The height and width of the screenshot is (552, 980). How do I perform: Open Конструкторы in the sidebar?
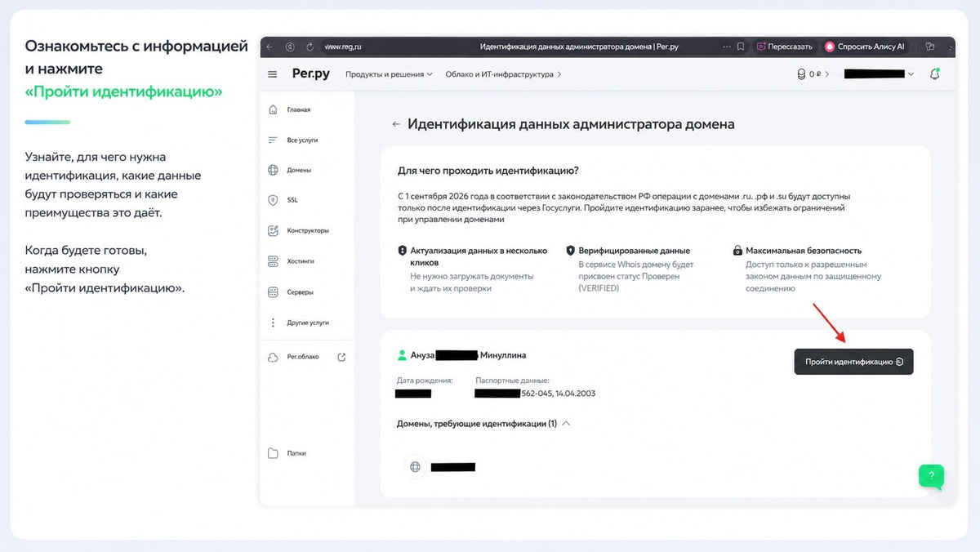coord(307,230)
